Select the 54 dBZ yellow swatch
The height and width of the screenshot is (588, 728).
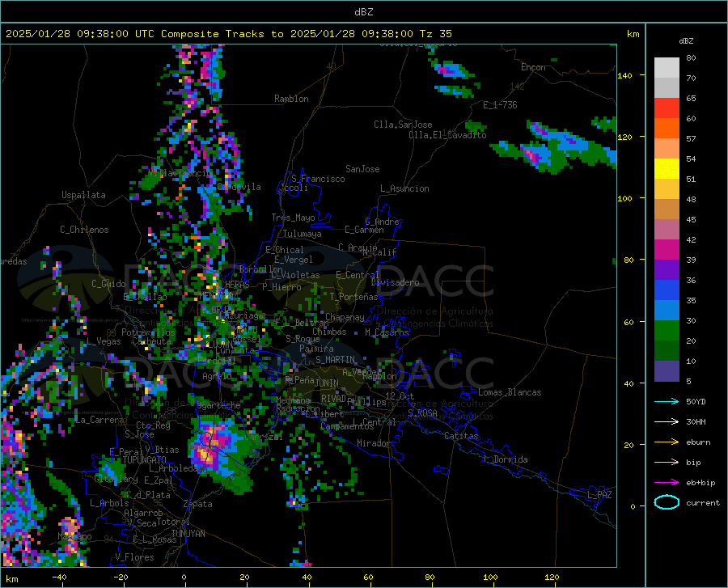(x=667, y=169)
